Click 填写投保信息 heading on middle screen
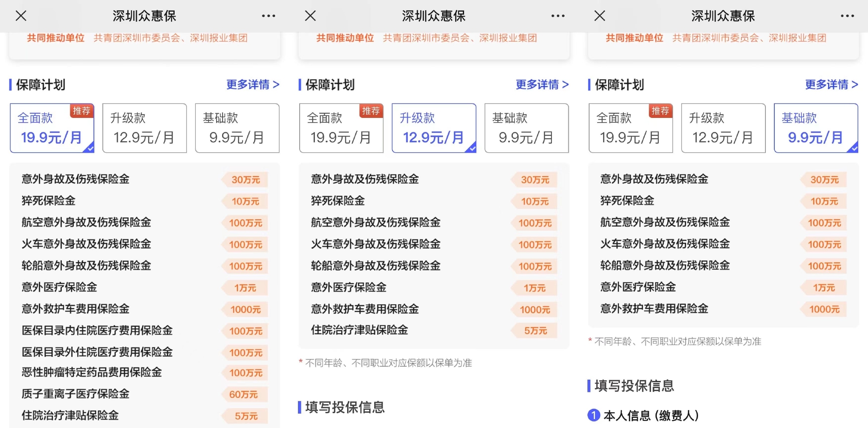Screen dimensions: 868x428 click(345, 407)
